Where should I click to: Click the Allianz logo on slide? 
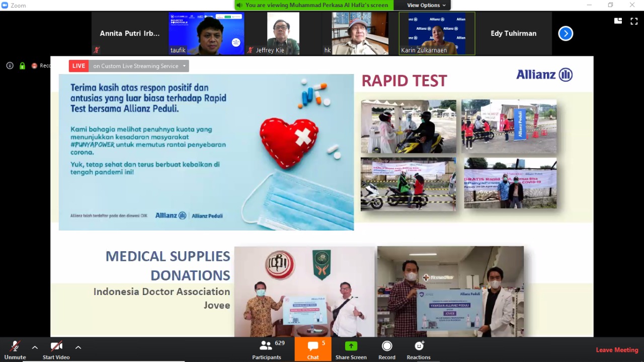click(544, 75)
